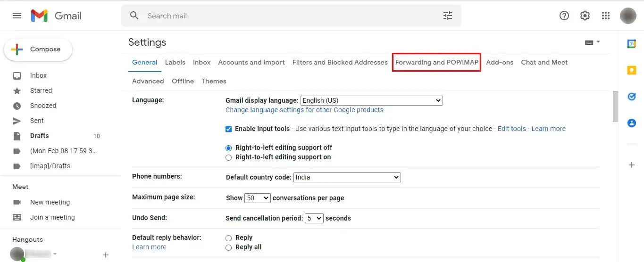
Task: Open Gmail display language dropdown
Action: [372, 100]
